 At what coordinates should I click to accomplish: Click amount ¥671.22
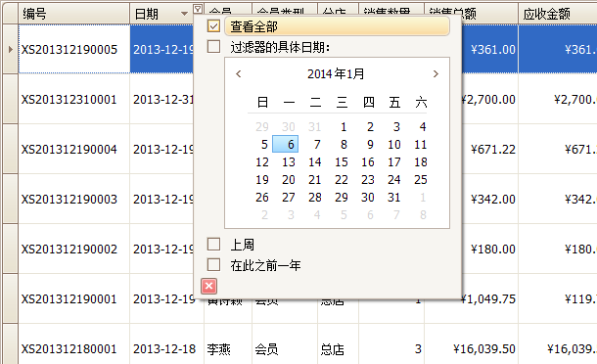pos(492,150)
